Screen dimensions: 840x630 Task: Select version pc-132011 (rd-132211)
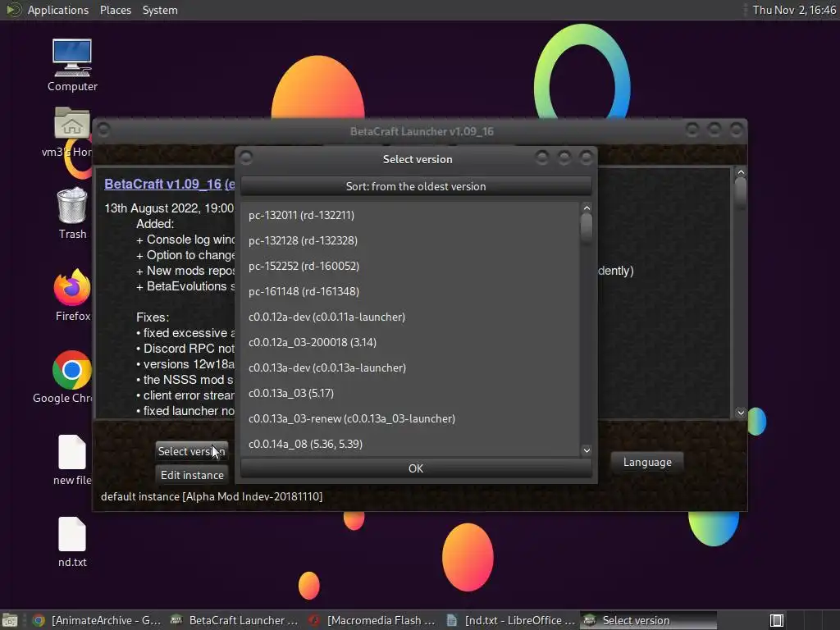410,215
